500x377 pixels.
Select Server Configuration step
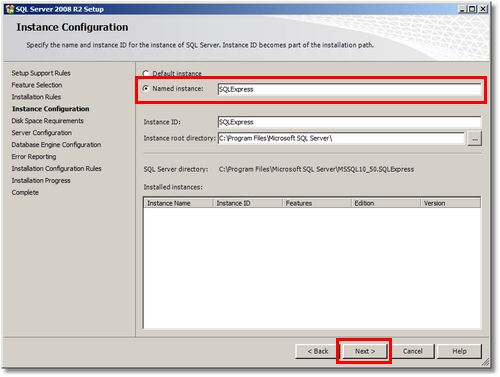coord(42,133)
